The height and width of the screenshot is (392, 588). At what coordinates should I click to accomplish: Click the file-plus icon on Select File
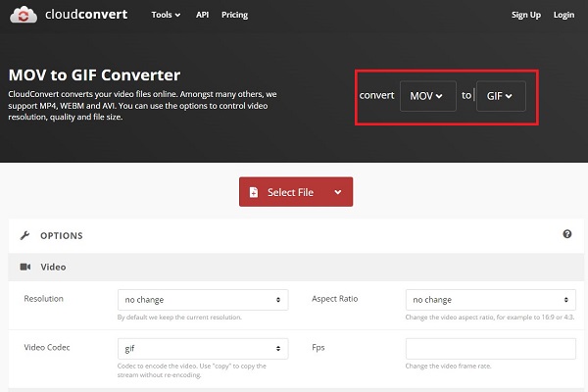click(254, 192)
